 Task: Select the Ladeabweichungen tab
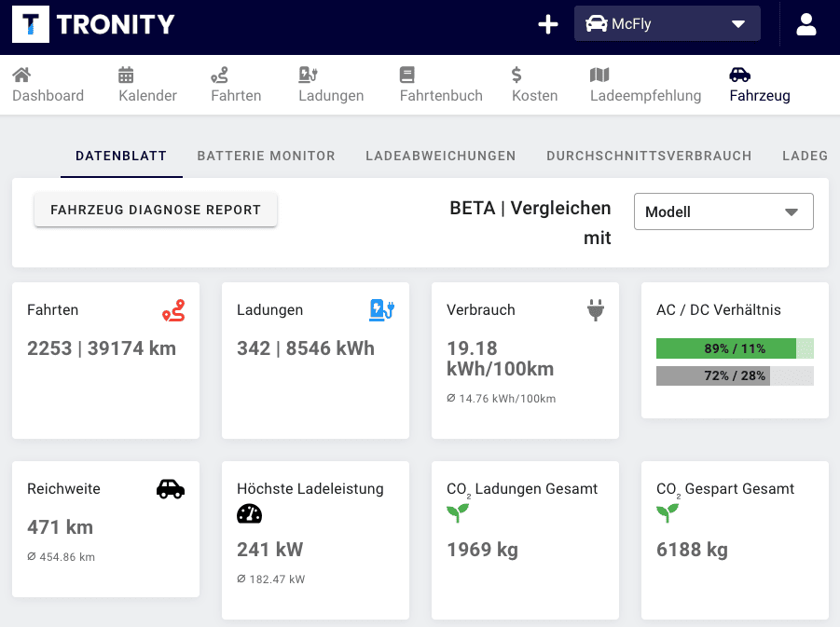tap(441, 156)
